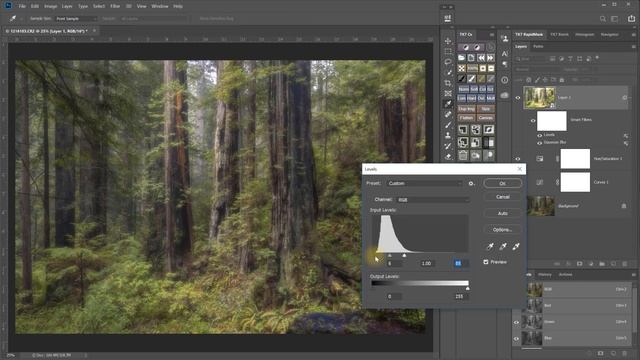Click the TK7 new document icon
640x360 pixels.
(x=471, y=58)
